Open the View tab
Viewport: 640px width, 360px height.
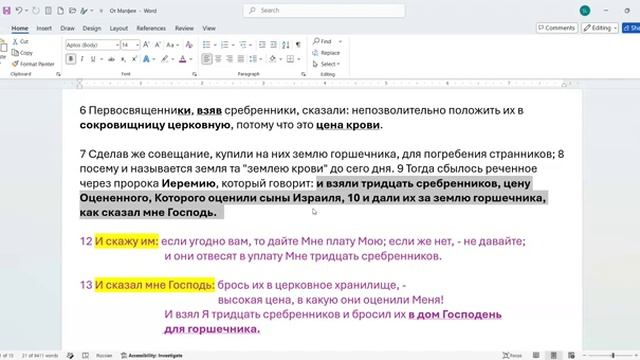(209, 28)
